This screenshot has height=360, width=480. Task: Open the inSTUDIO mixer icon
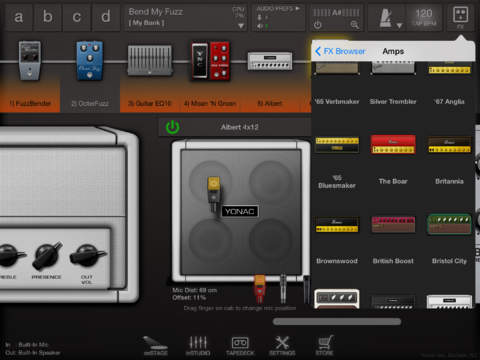[x=198, y=346]
